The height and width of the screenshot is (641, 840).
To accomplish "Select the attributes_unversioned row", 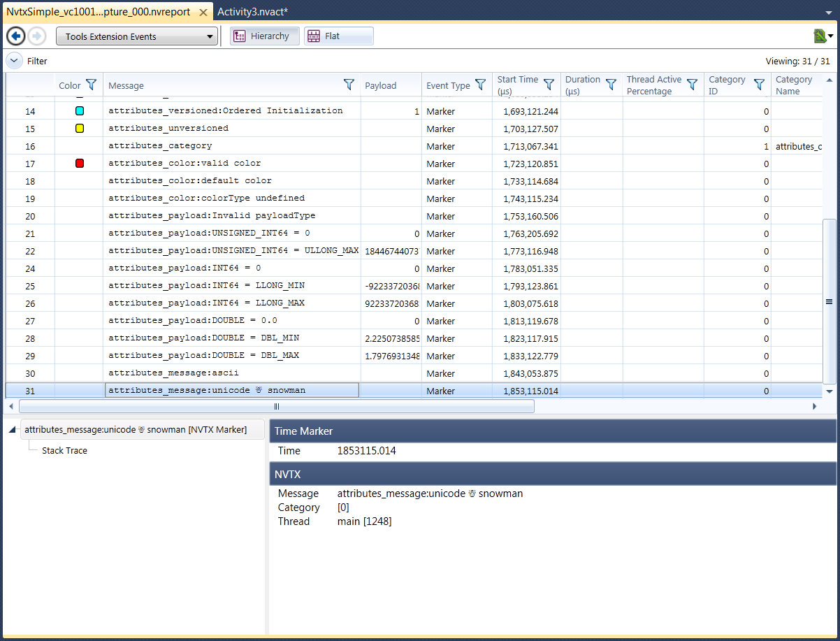I will 414,129.
